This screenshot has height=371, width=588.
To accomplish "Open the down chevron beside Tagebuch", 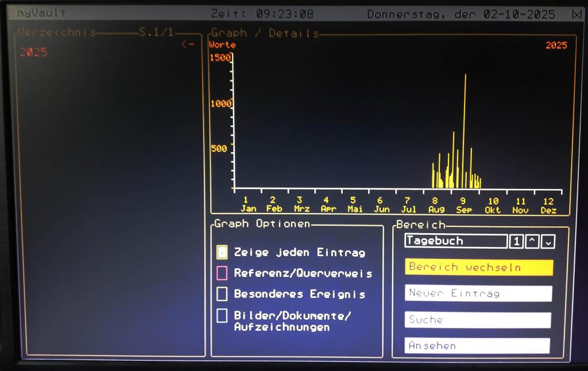I will pyautogui.click(x=548, y=242).
